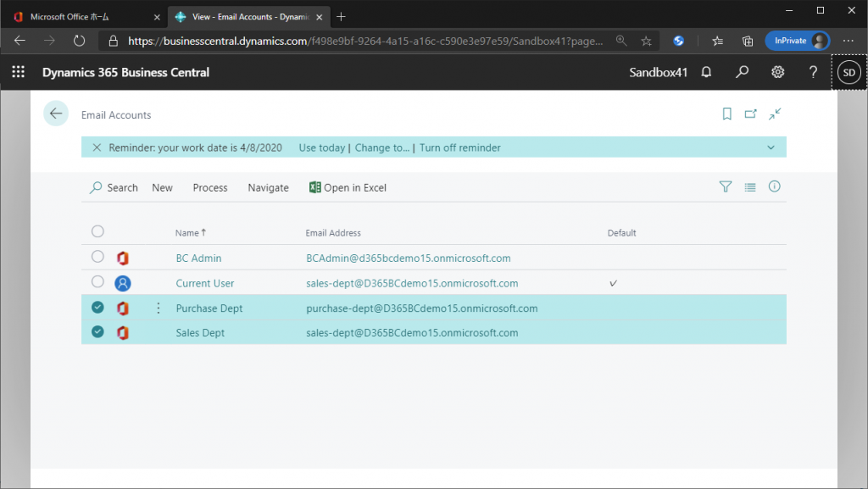Open the help question mark

813,72
